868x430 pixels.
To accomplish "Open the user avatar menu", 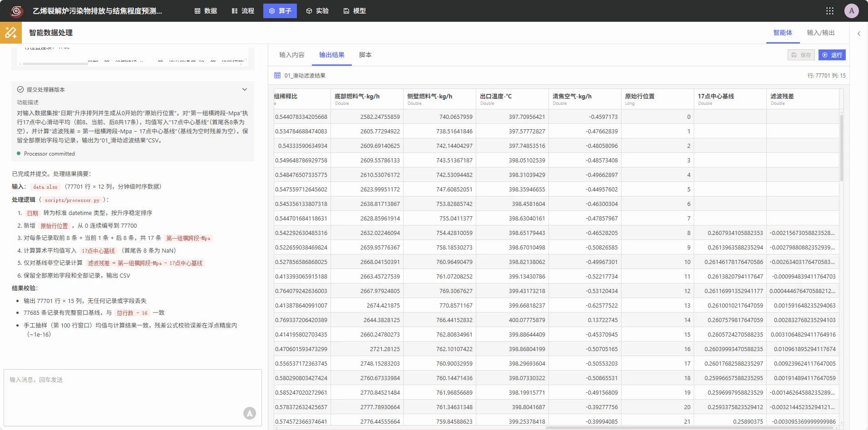I will [x=852, y=11].
